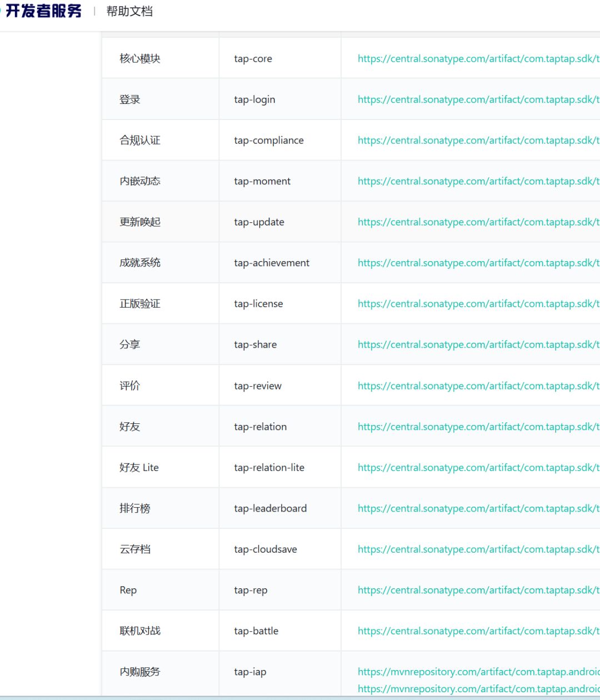Click the tap-rep module name
Viewport: 600px width, 700px height.
tap(251, 590)
